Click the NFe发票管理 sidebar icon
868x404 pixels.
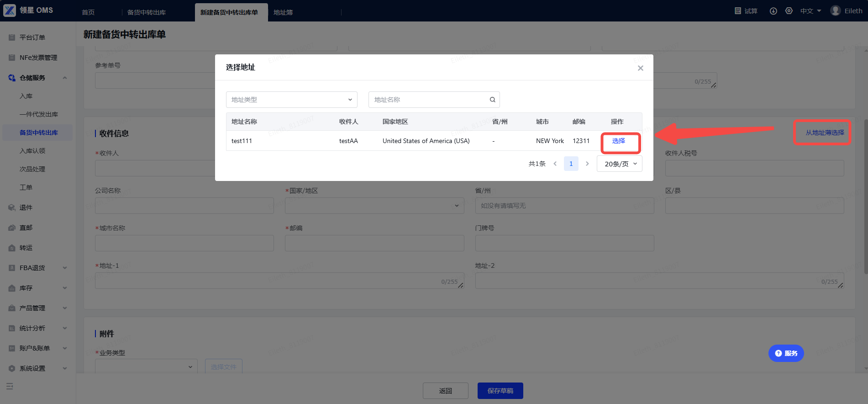(x=12, y=58)
